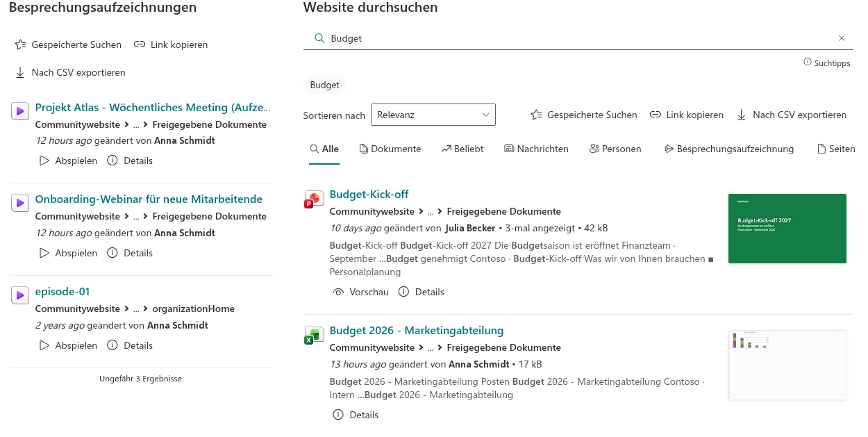Click Nach CSV exportieren in the right toolbar

pos(792,115)
